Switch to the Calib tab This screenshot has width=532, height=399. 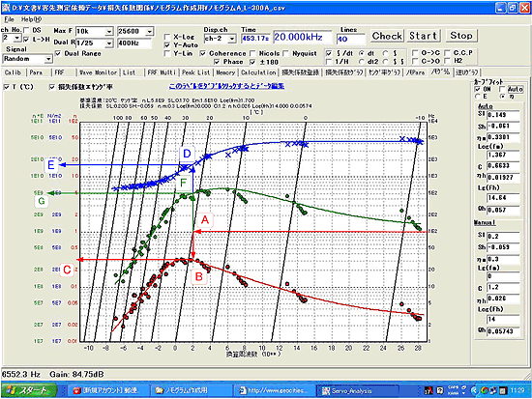(x=14, y=72)
